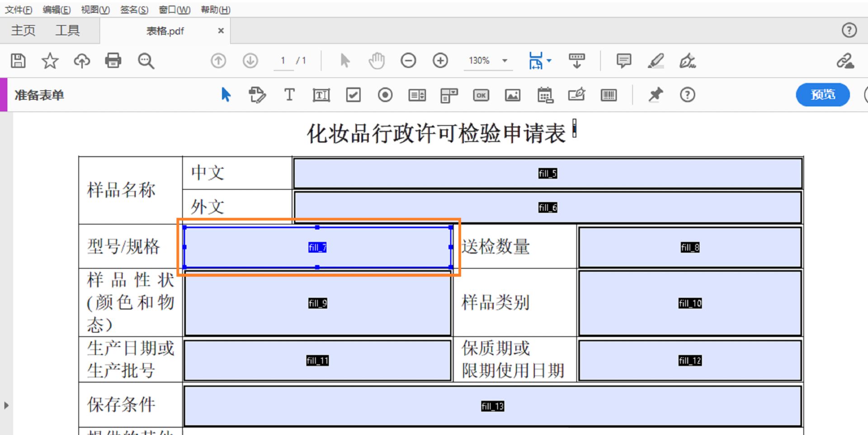Viewport: 868px width, 435px height.
Task: Select the Barcode field tool
Action: [609, 95]
